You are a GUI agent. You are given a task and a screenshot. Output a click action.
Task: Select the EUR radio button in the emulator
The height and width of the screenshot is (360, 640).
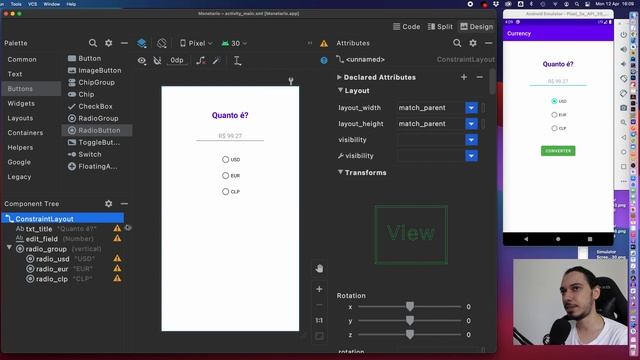[554, 115]
